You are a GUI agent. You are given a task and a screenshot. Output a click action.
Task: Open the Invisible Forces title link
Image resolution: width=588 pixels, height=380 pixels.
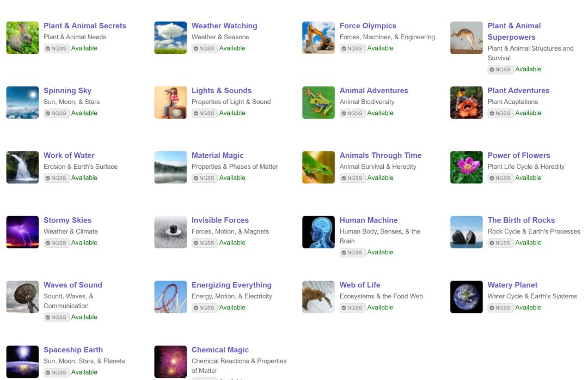[x=220, y=220]
